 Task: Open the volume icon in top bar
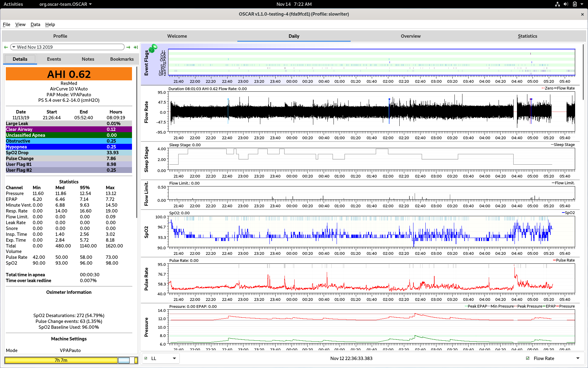pyautogui.click(x=566, y=4)
